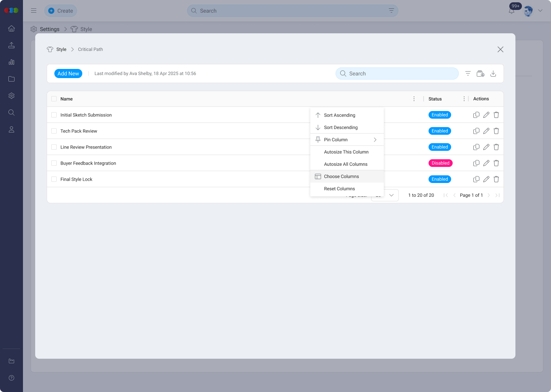Image resolution: width=551 pixels, height=392 pixels.
Task: Edit Tech Pack Review with the pencil icon
Action: pyautogui.click(x=486, y=131)
